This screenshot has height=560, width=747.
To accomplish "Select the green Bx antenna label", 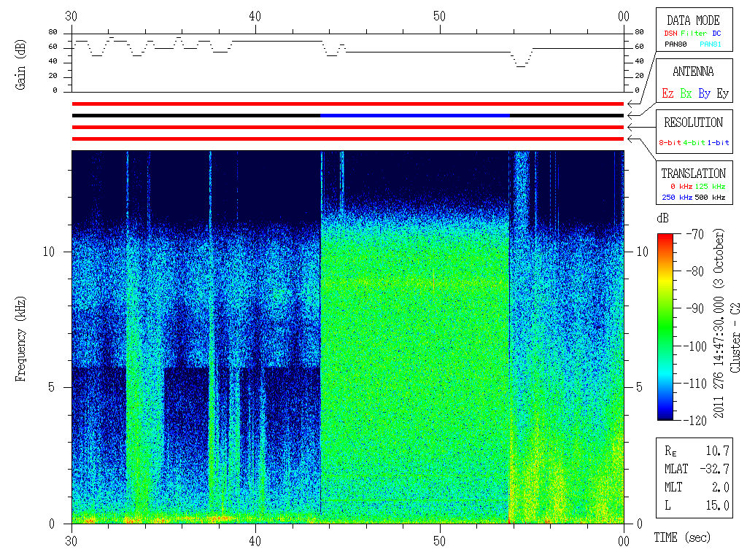I will click(x=686, y=93).
